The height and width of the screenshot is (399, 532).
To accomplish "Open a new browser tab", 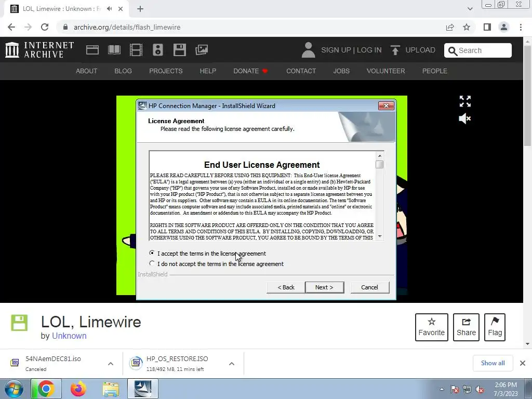I will (x=140, y=9).
